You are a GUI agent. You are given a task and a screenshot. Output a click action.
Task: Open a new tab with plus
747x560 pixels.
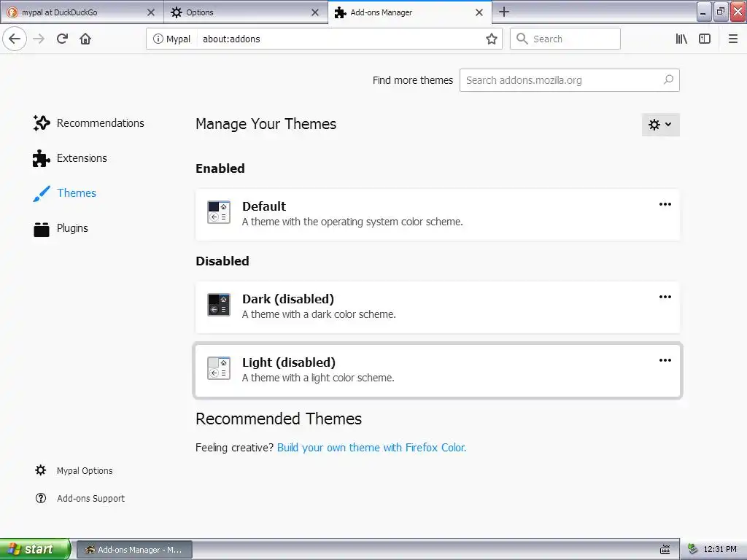click(x=503, y=12)
